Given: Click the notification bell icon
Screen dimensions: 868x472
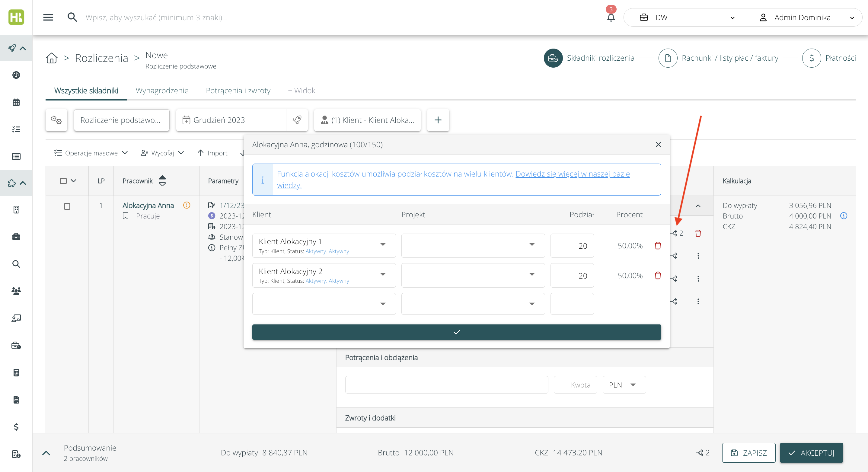Looking at the screenshot, I should pyautogui.click(x=611, y=17).
